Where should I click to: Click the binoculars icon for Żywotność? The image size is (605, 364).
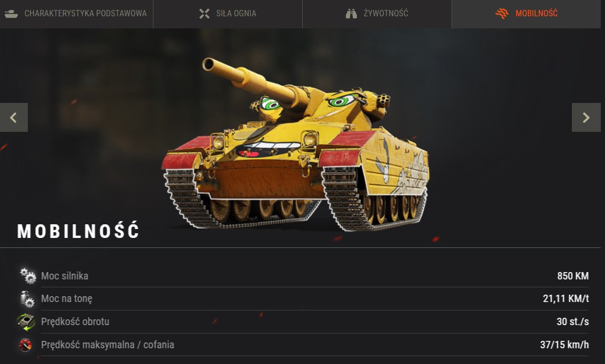[351, 14]
